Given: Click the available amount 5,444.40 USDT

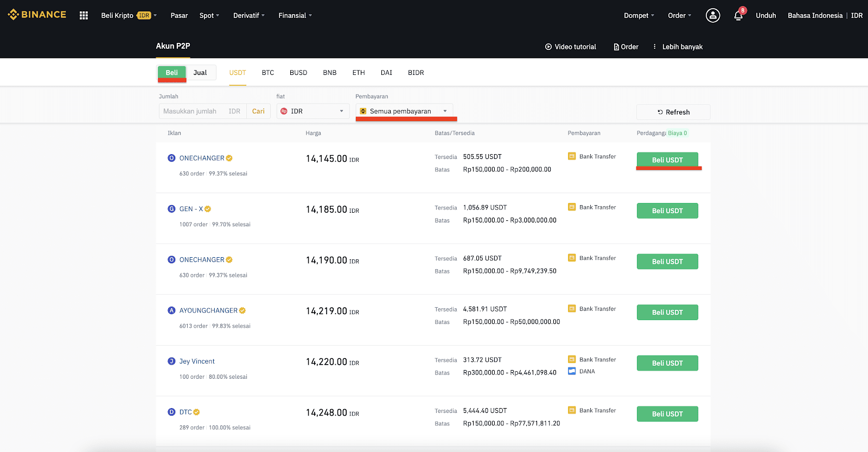Looking at the screenshot, I should coord(485,411).
